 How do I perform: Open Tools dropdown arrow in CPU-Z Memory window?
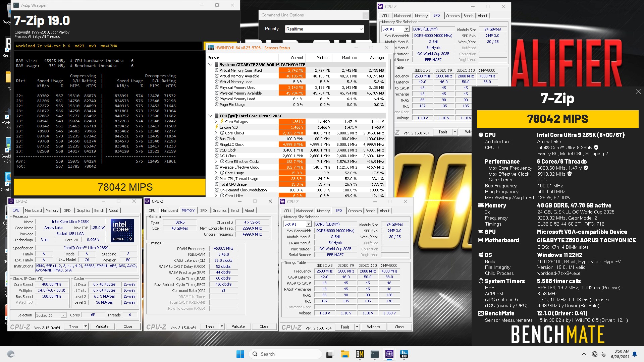(x=222, y=326)
